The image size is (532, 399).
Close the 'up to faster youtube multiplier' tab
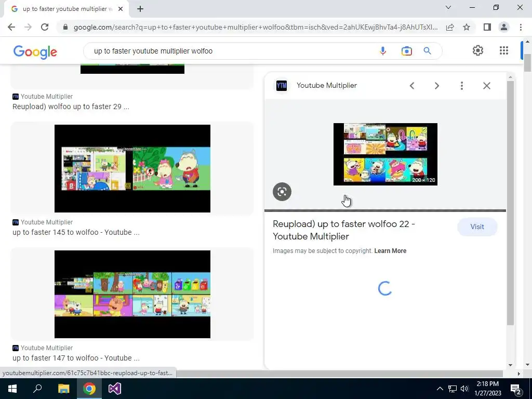[121, 9]
